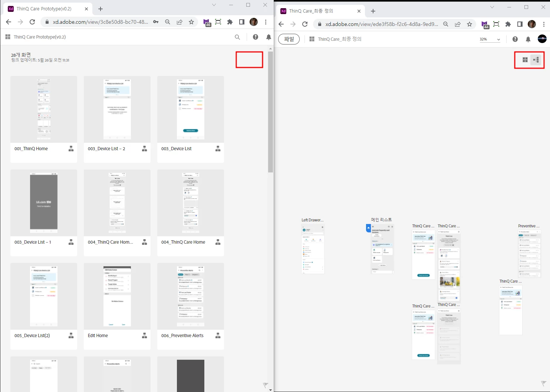Viewport: 550px width, 392px height.
Task: Select the Preventive ... artboard
Action: [x=529, y=254]
